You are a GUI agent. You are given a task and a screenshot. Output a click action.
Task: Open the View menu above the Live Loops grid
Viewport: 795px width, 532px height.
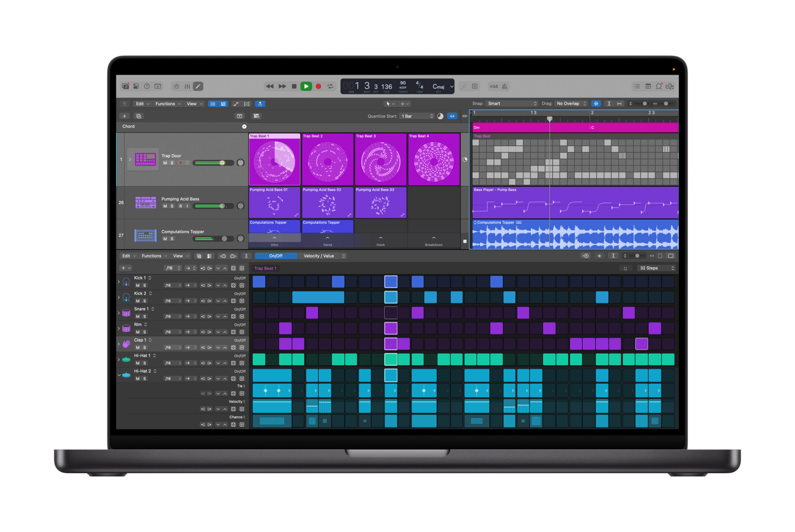(193, 104)
